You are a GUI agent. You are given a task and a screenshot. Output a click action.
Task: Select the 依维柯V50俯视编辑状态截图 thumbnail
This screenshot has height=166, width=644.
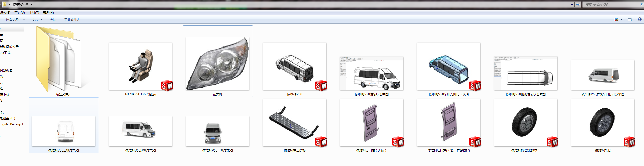(x=526, y=73)
